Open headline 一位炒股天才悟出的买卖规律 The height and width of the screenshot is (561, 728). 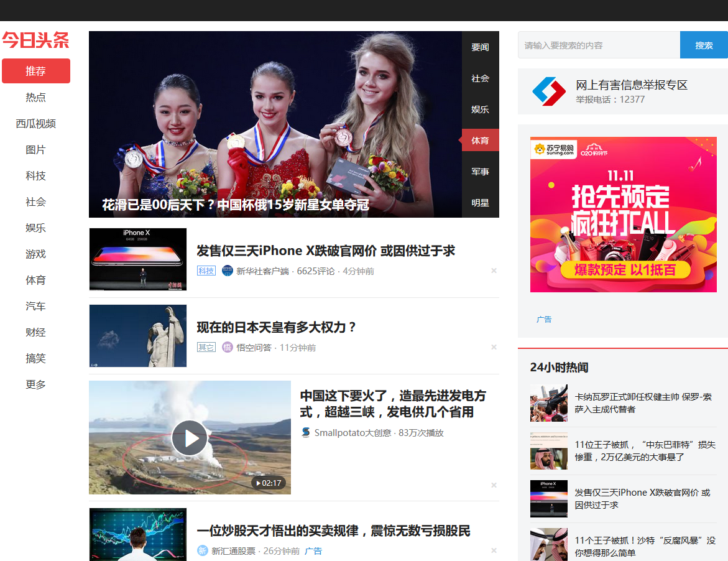click(x=333, y=531)
